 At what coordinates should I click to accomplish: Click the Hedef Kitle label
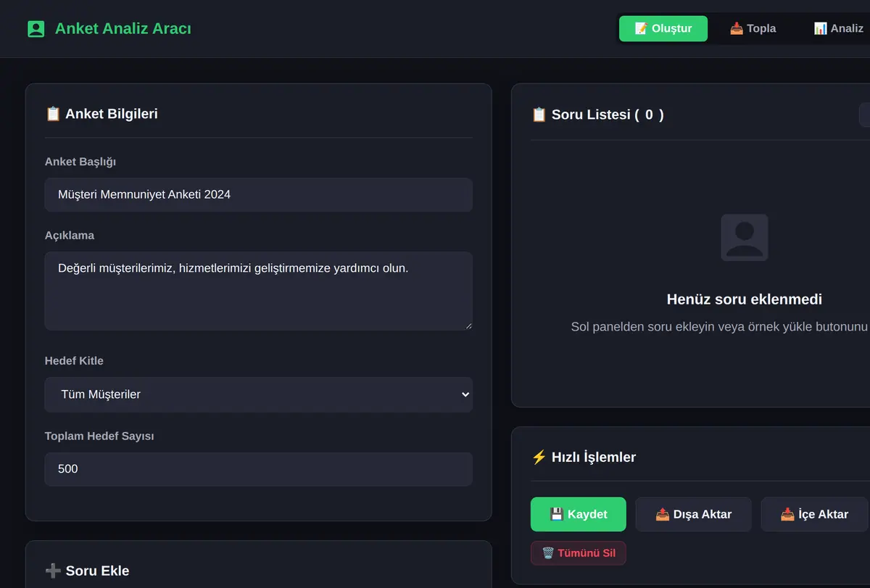[74, 361]
